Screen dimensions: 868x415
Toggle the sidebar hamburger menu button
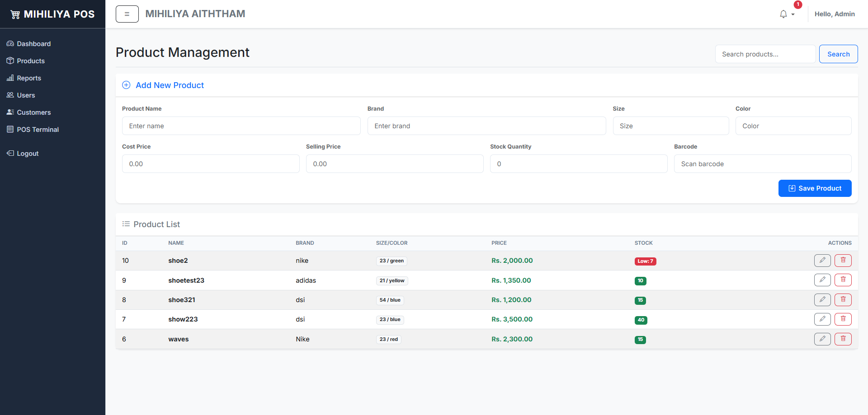click(x=127, y=14)
